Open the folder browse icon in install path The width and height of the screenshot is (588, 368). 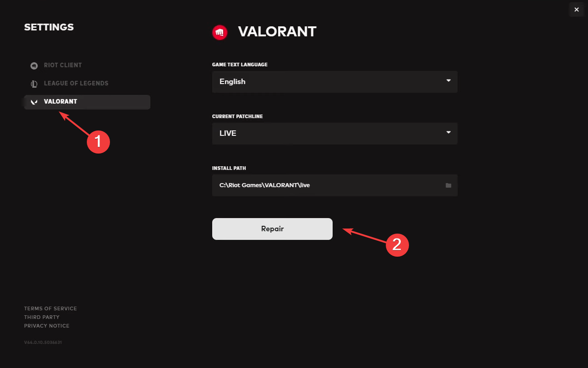(448, 185)
